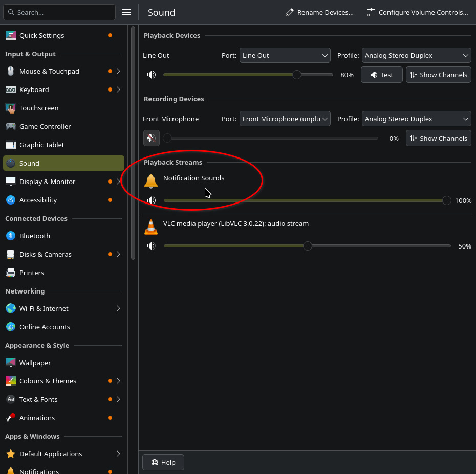The image size is (476, 474).
Task: Click the Help button icon
Action: point(155,462)
